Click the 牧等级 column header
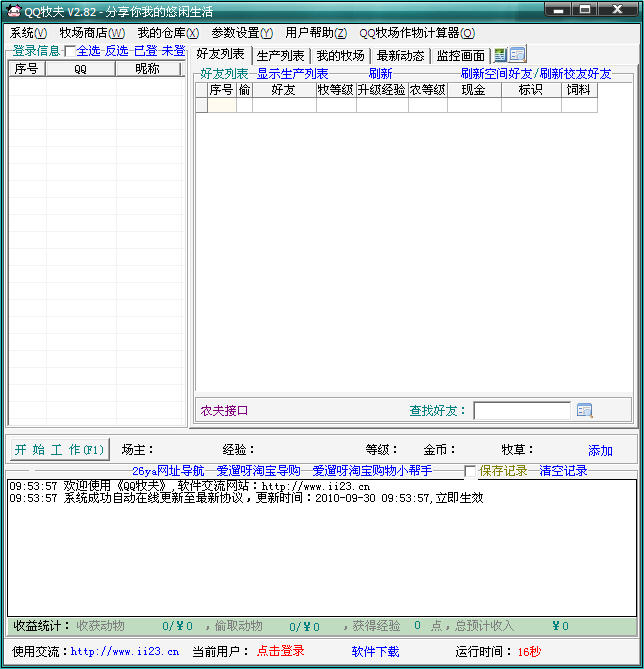The width and height of the screenshot is (644, 669). click(x=336, y=90)
